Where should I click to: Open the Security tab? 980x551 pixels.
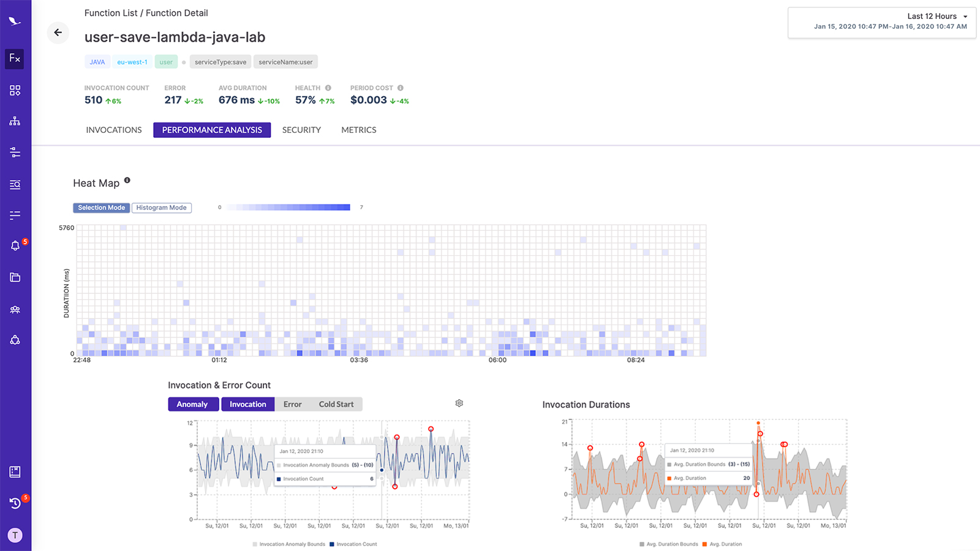tap(301, 130)
